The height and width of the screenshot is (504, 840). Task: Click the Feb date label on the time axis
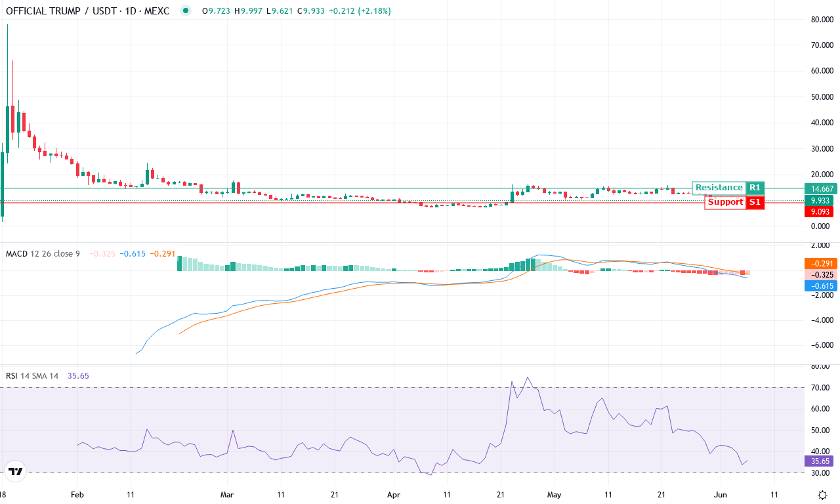77,494
